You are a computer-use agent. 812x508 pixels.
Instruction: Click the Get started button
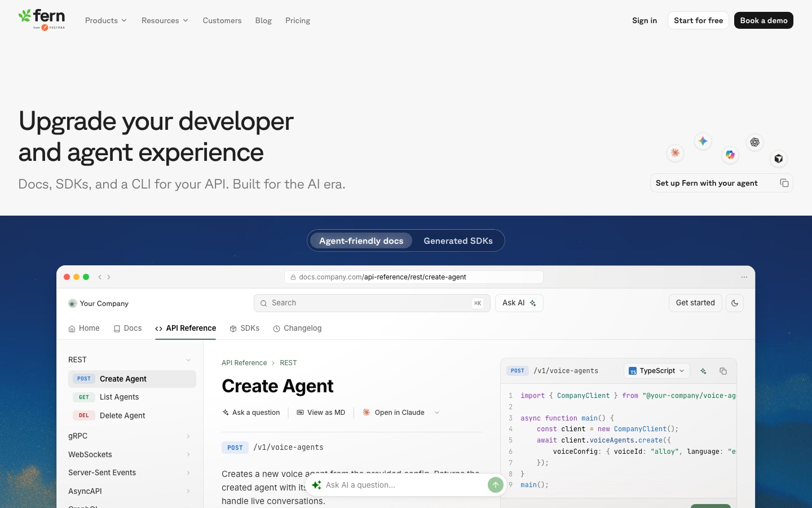(x=695, y=303)
